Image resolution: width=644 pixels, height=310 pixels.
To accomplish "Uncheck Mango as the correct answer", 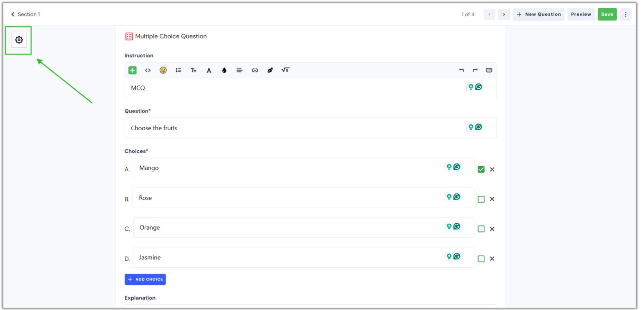I will tap(481, 169).
